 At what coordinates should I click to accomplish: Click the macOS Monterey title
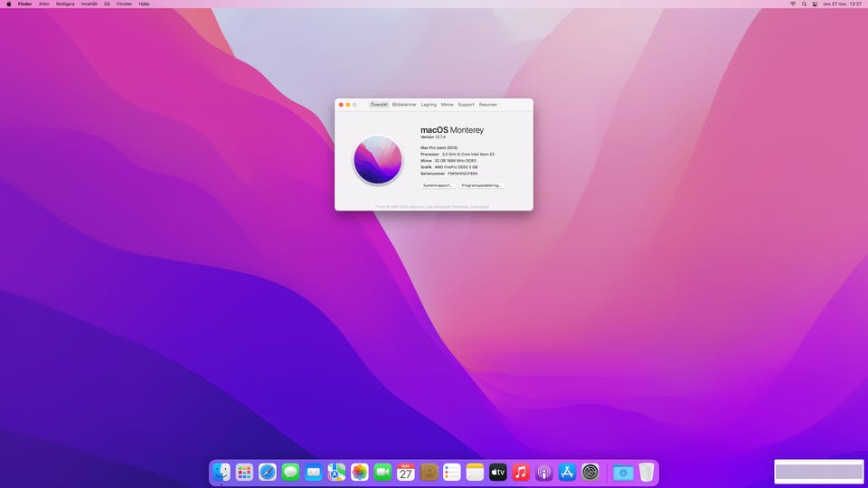(452, 130)
